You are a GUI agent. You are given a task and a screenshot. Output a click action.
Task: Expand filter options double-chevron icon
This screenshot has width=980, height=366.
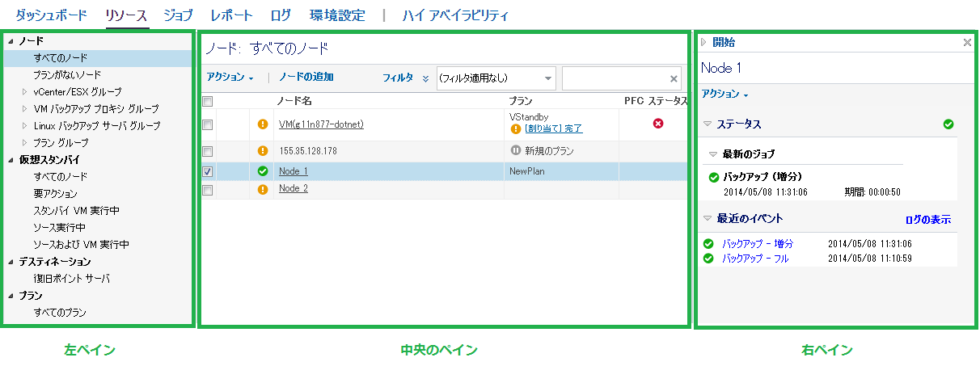click(x=425, y=78)
